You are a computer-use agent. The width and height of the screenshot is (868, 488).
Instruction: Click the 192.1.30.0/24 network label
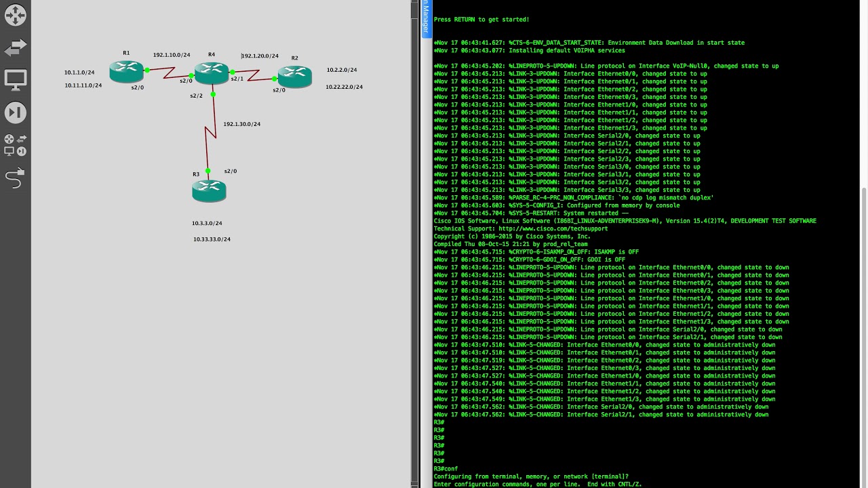point(242,124)
